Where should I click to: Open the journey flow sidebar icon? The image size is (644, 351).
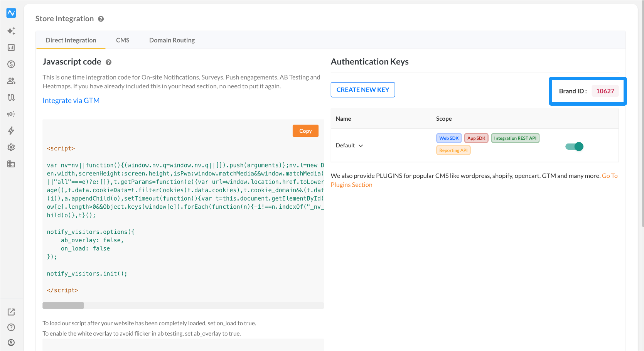[11, 97]
